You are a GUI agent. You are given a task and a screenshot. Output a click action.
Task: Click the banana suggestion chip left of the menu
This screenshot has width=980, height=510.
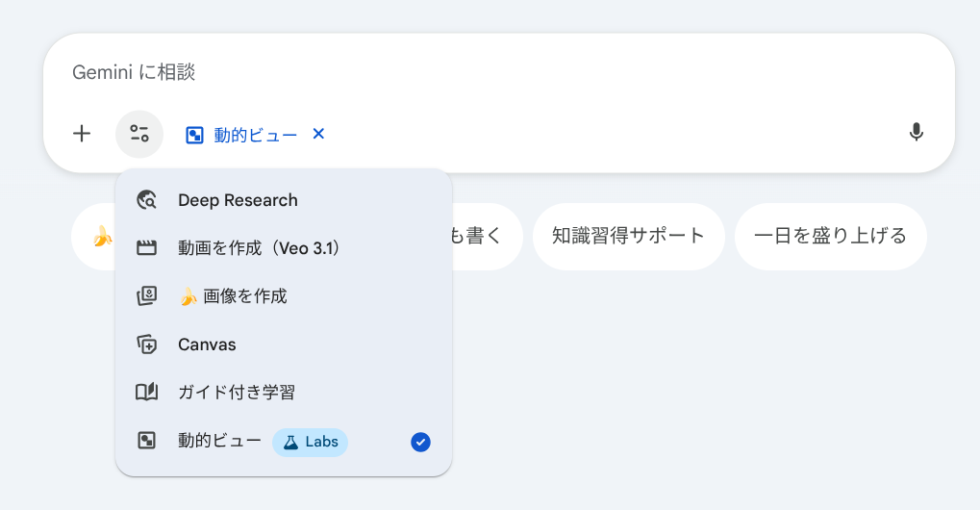click(x=96, y=236)
